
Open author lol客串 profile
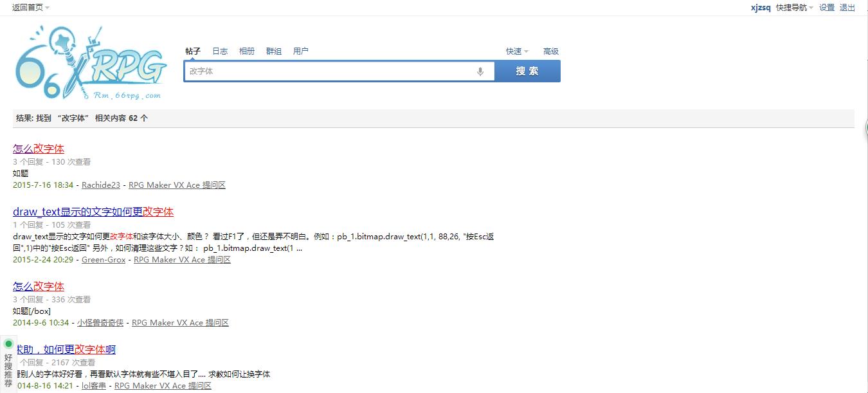(x=94, y=386)
